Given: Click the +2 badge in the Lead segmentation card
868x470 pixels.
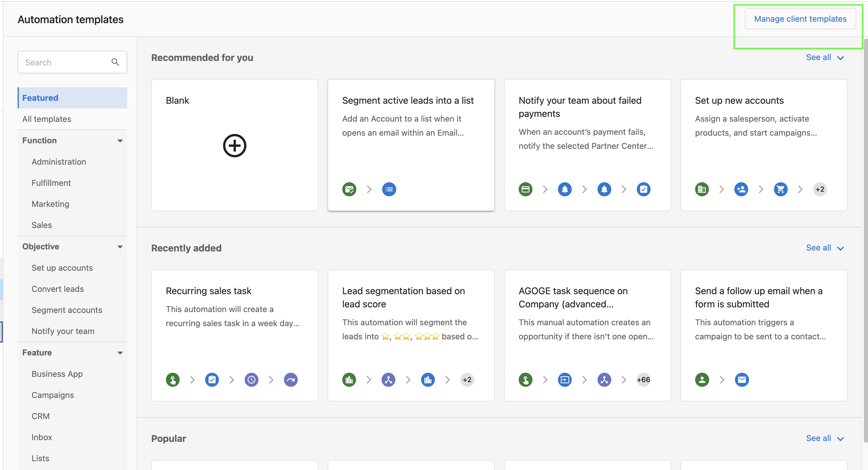Looking at the screenshot, I should tap(467, 379).
